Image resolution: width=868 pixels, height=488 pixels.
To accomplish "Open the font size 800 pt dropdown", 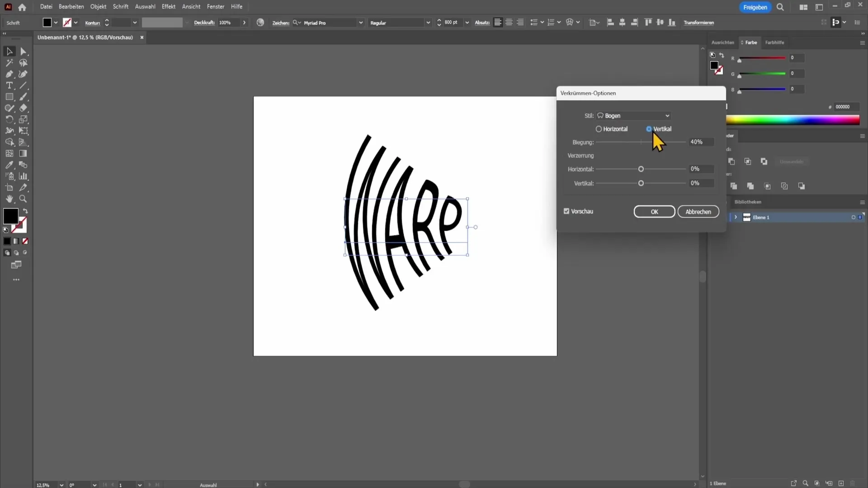I will pyautogui.click(x=467, y=23).
